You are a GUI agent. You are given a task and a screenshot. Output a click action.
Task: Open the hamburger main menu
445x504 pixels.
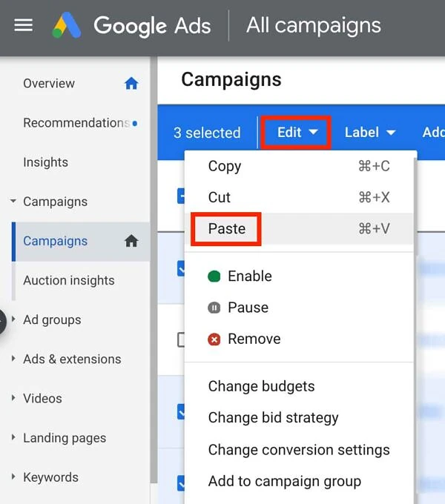tap(23, 25)
